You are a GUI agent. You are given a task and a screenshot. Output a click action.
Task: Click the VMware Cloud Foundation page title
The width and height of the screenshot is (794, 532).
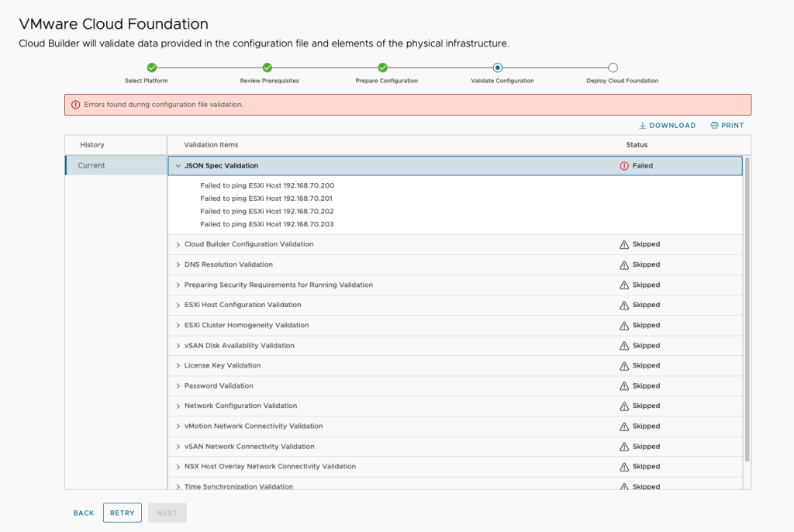113,24
